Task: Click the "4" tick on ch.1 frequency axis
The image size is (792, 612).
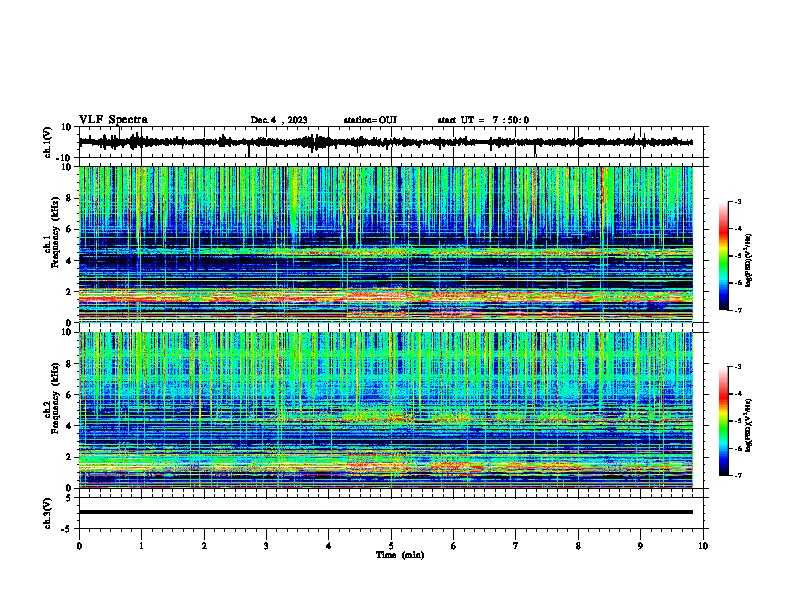Action: point(69,261)
